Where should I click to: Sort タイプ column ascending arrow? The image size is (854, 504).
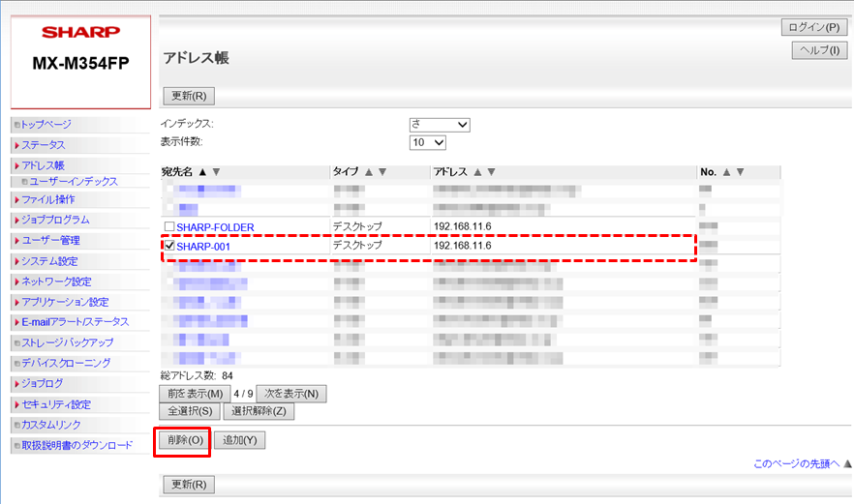369,172
